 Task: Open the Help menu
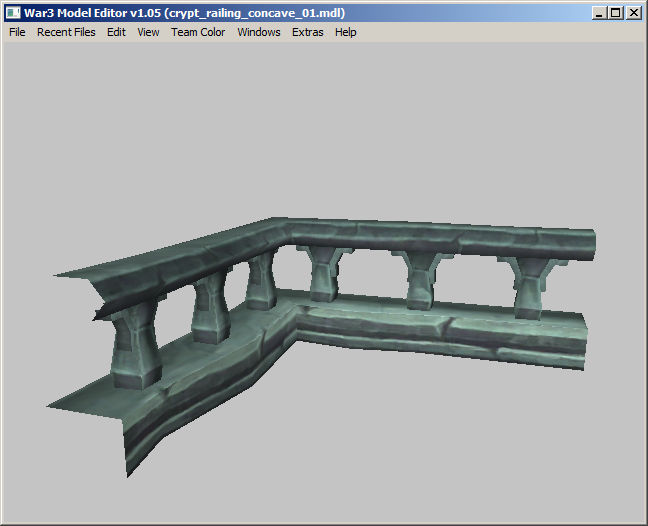345,32
